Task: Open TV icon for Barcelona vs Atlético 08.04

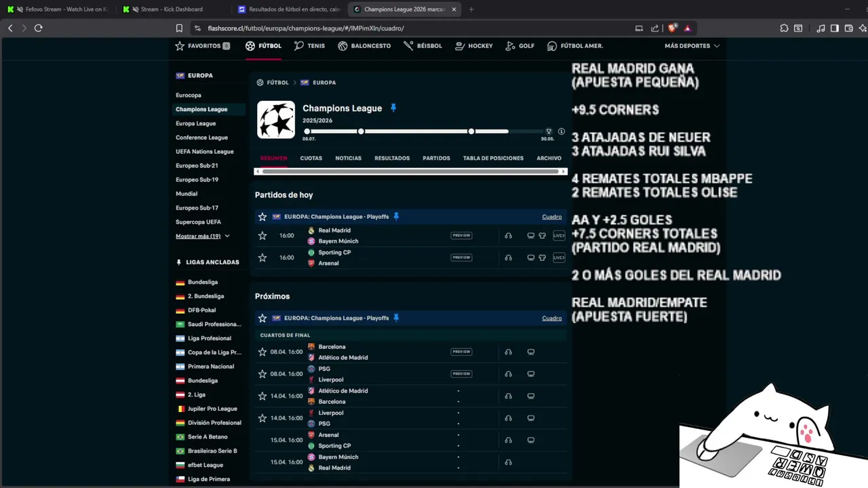Action: pos(531,352)
